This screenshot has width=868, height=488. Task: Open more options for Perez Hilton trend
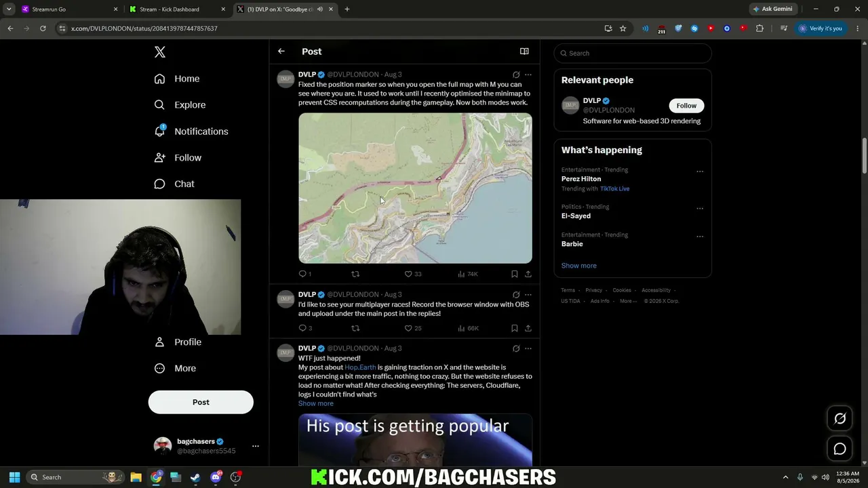(x=700, y=171)
